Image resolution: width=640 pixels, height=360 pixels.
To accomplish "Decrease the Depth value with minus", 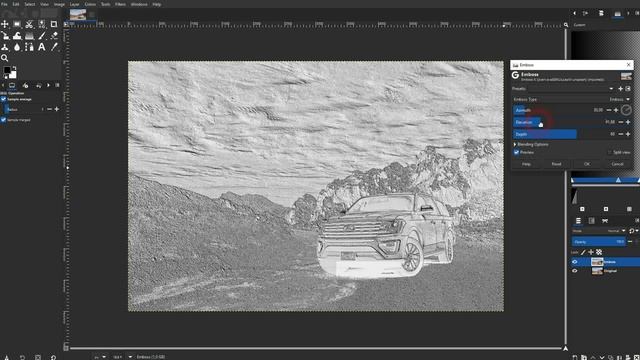I will point(620,134).
